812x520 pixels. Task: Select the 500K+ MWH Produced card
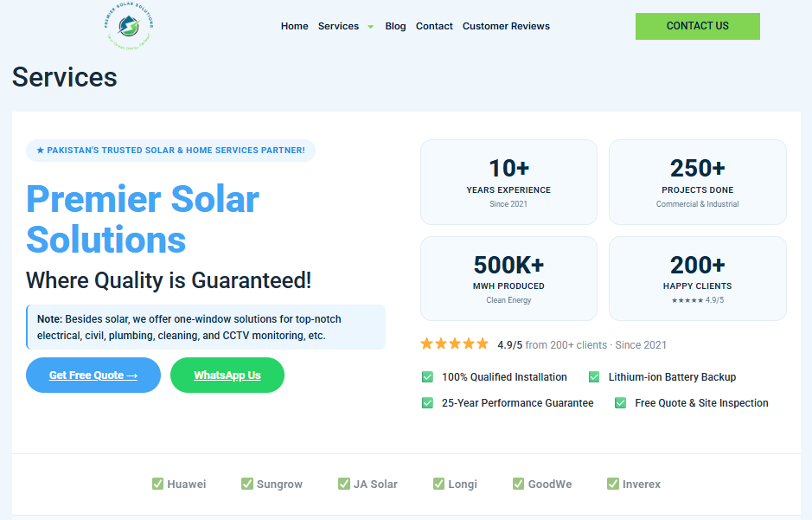[508, 279]
